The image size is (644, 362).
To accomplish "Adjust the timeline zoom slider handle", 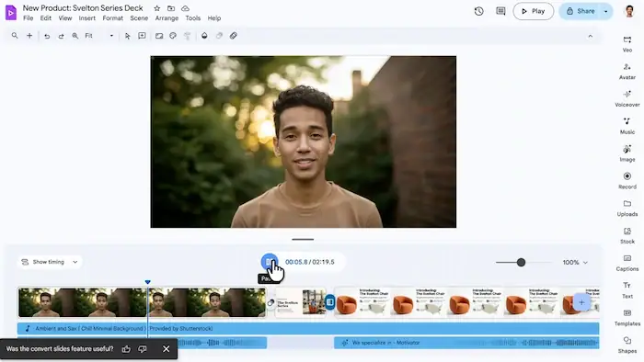I will pyautogui.click(x=521, y=263).
